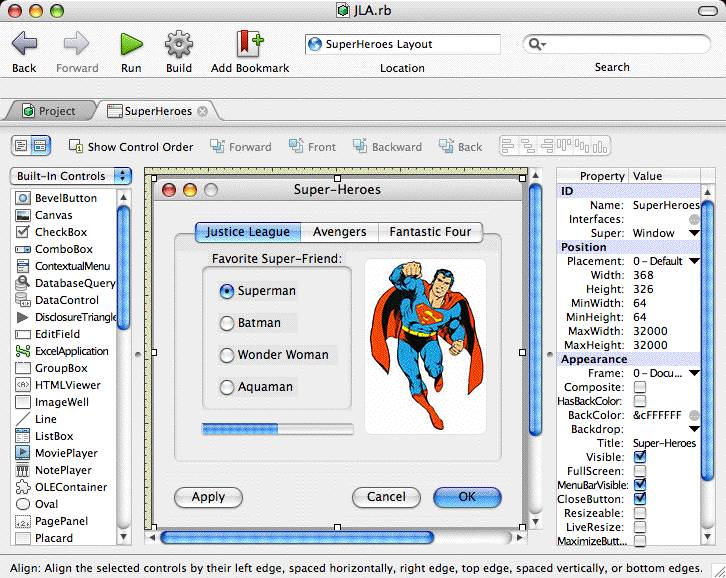Uncheck the CloseButton property checkbox
The height and width of the screenshot is (578, 726).
(640, 499)
